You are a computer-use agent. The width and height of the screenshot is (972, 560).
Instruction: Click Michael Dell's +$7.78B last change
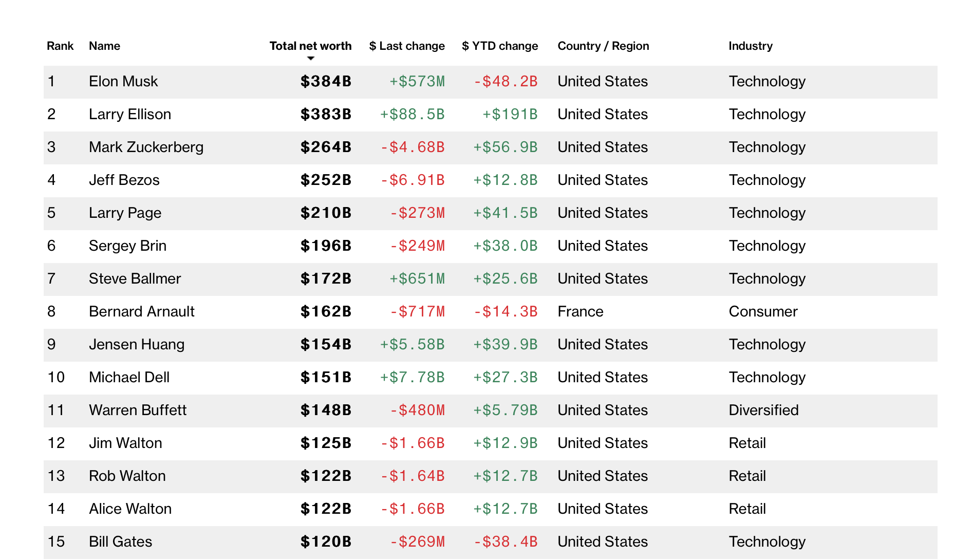pos(412,377)
